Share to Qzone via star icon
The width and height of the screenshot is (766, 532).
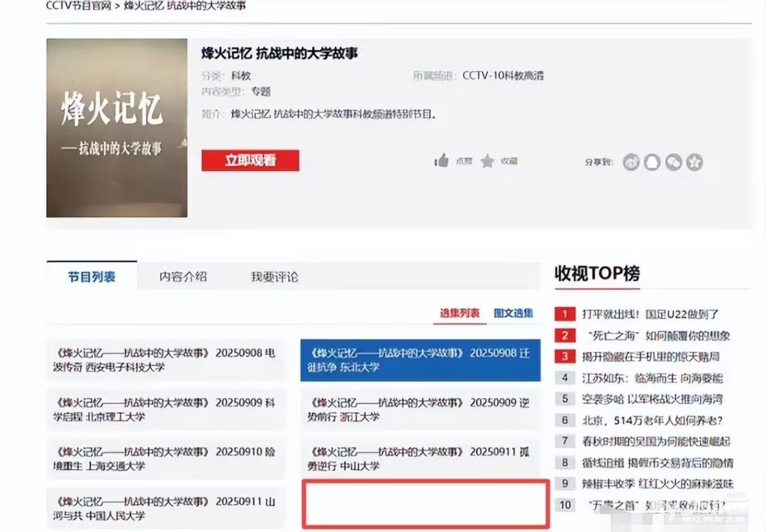(x=694, y=162)
